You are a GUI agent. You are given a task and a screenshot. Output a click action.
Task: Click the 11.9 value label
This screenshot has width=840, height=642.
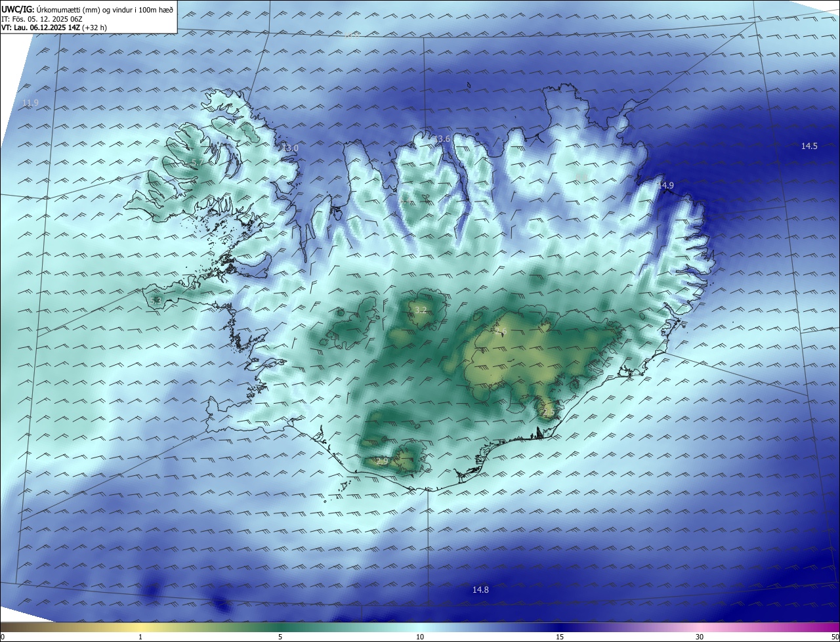point(31,103)
